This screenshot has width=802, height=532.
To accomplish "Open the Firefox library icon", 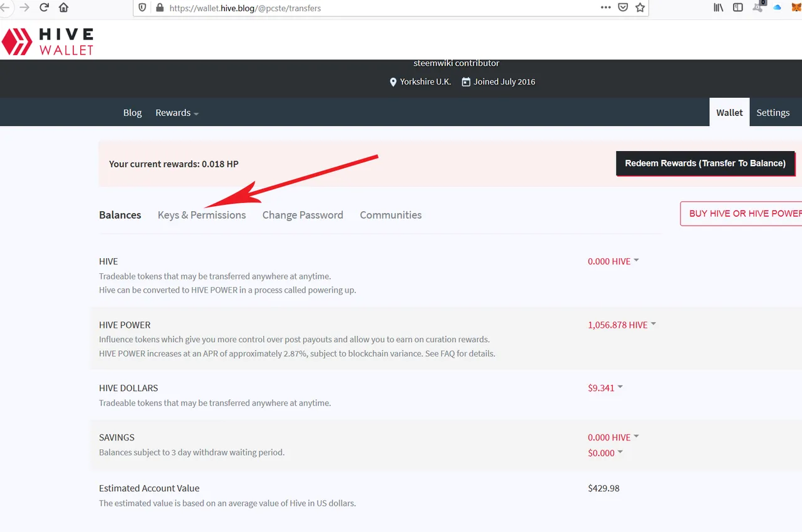I will pos(719,8).
